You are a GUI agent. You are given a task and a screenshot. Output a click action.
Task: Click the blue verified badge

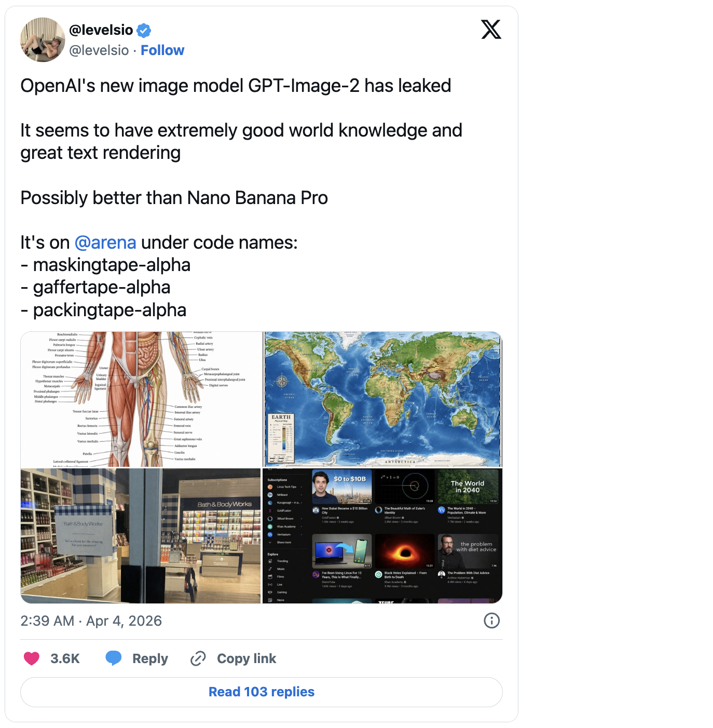[x=144, y=31]
